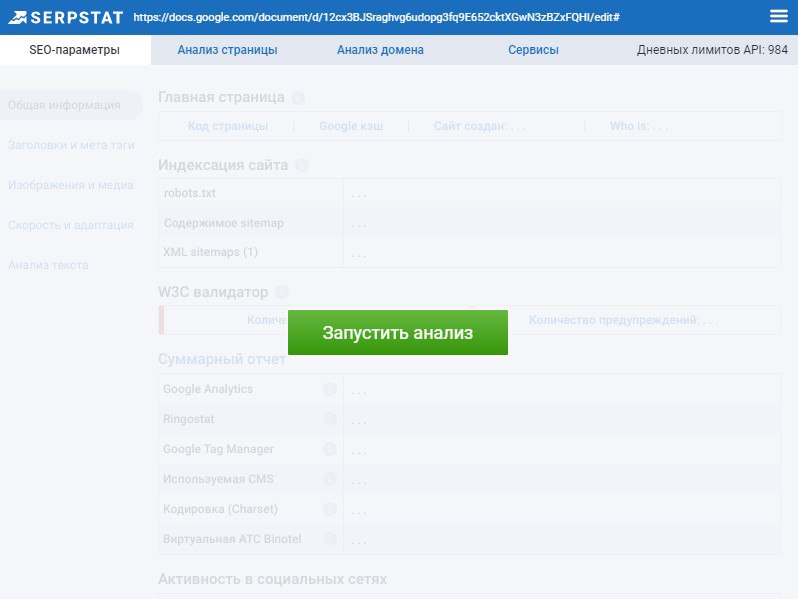Click Запустить анализ button
The image size is (798, 599).
tap(397, 332)
